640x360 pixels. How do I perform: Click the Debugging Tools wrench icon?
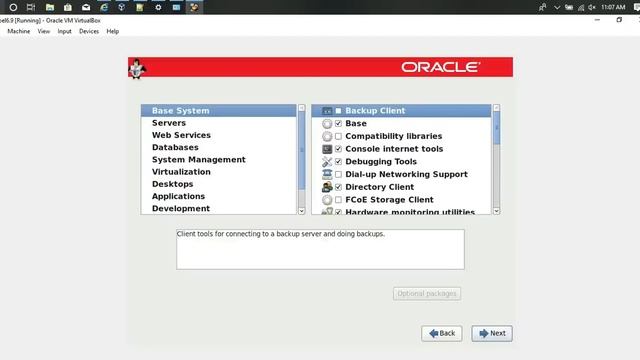click(327, 162)
